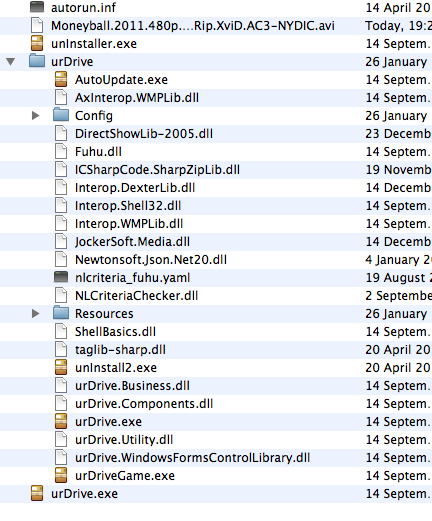Viewport: 432px width, 521px height.
Task: Click the urDrive.Components.dll file icon
Action: click(61, 404)
